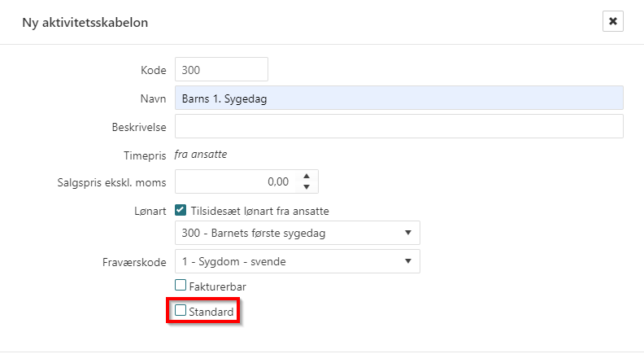644x354 pixels.
Task: Click the Kode input field
Action: coord(221,70)
